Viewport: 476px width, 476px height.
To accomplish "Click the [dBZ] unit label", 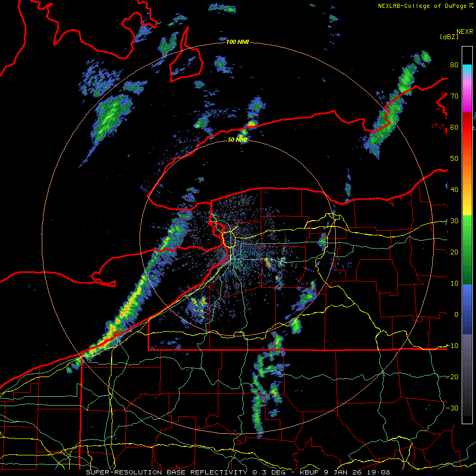I will pos(449,36).
